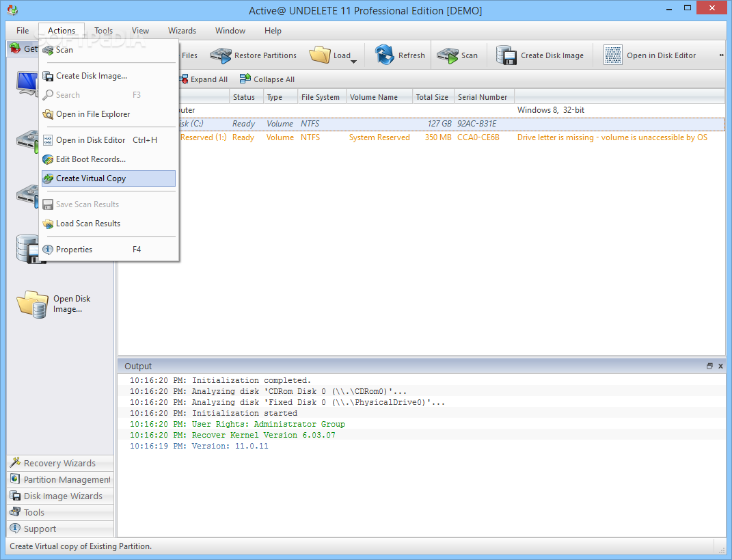
Task: Choose Scan from the Actions menu
Action: 109,50
